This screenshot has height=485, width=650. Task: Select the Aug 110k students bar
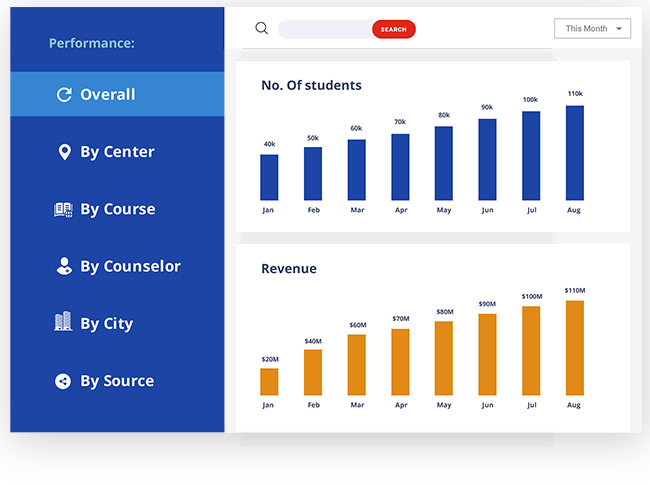[x=575, y=153]
